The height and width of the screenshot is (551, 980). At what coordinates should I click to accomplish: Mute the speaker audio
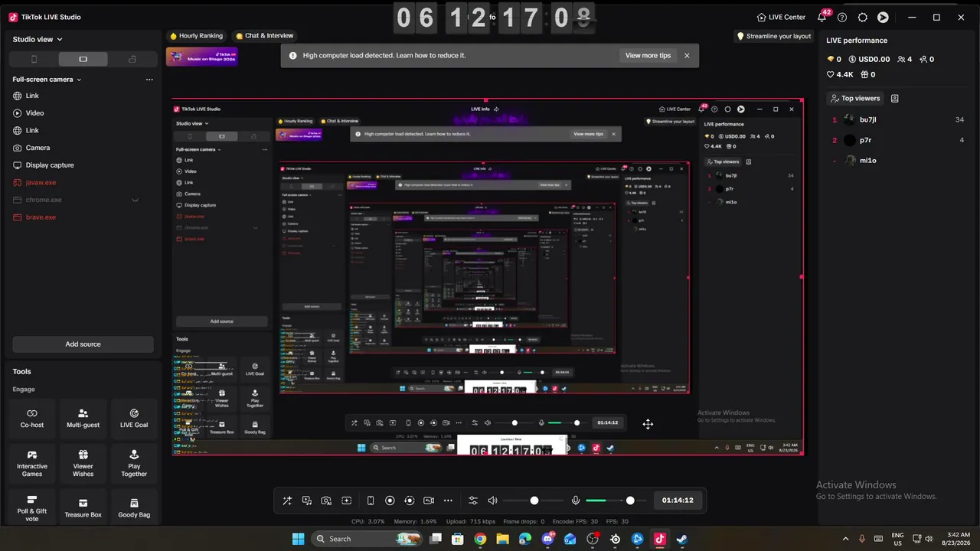pyautogui.click(x=492, y=500)
